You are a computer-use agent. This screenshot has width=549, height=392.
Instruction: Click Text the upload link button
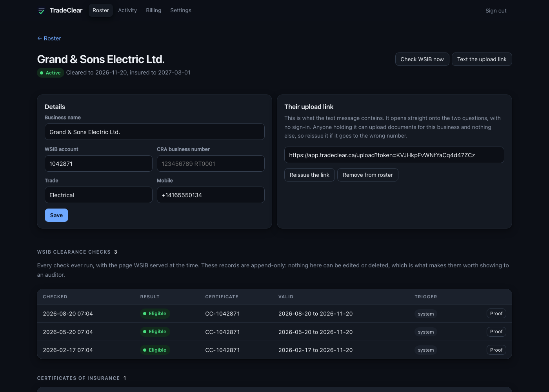482,59
